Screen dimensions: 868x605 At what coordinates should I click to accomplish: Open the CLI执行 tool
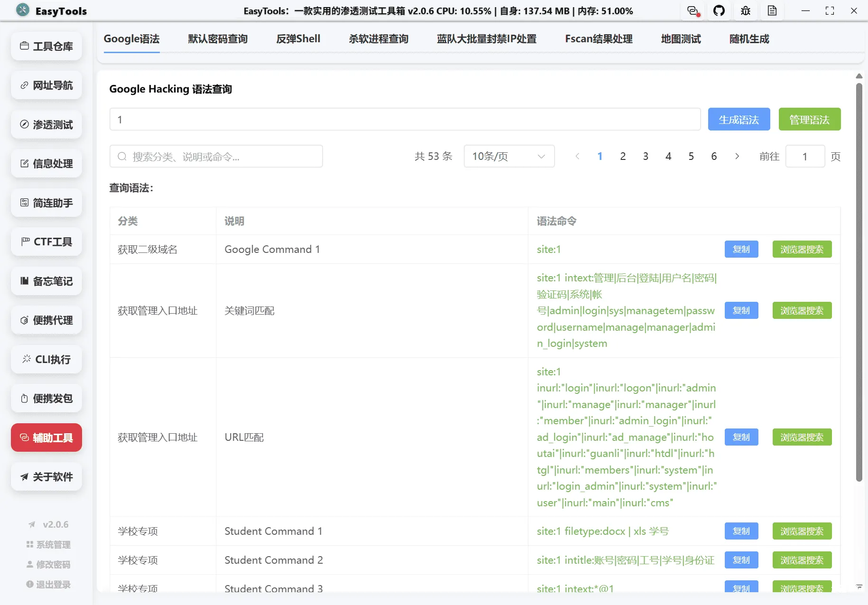click(x=46, y=359)
